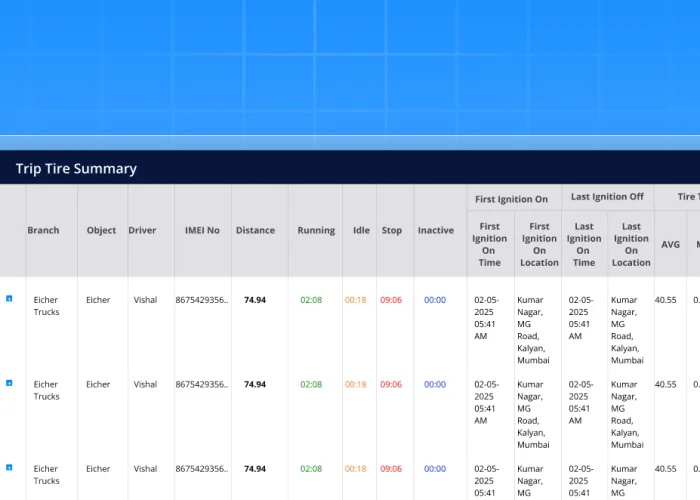Click the Last Ignition Off group header
This screenshot has height=500, width=700.
coord(607,197)
